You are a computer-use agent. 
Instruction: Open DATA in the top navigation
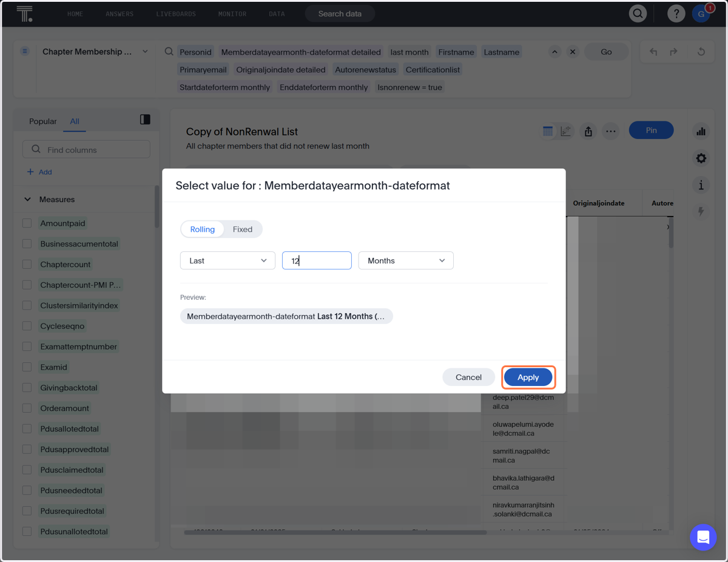pos(277,13)
